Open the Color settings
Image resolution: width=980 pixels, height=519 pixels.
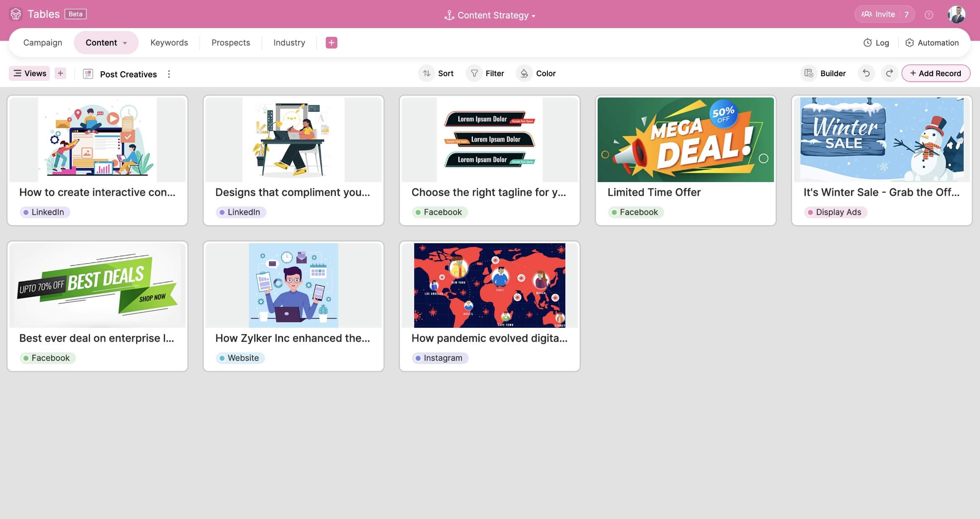(x=536, y=73)
